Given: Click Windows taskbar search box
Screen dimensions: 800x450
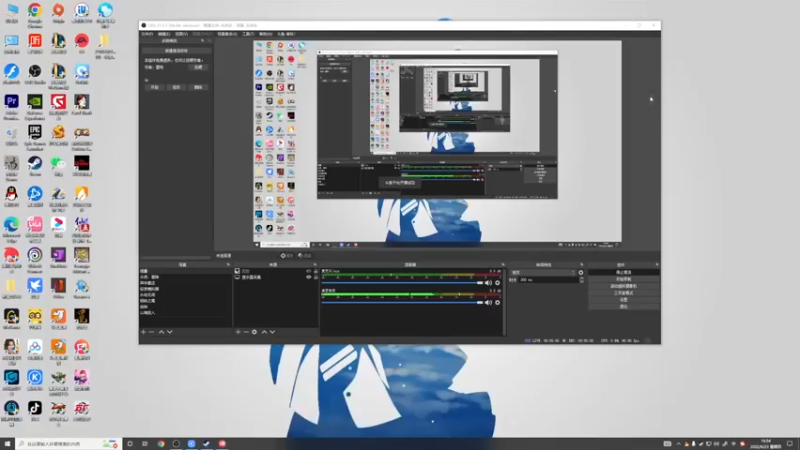Looking at the screenshot, I should coord(68,444).
